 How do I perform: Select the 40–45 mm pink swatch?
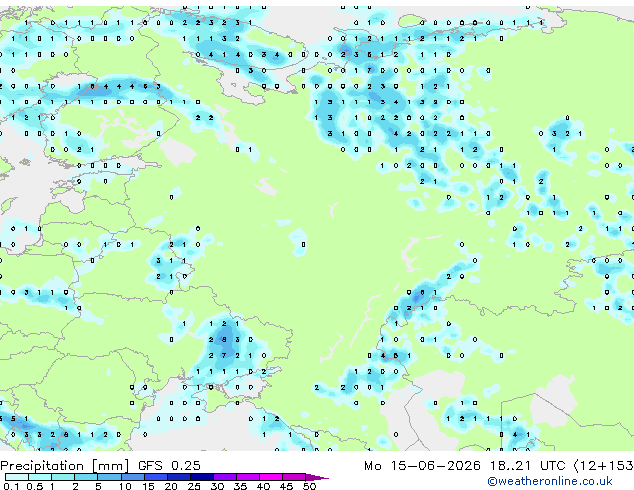click(x=271, y=477)
